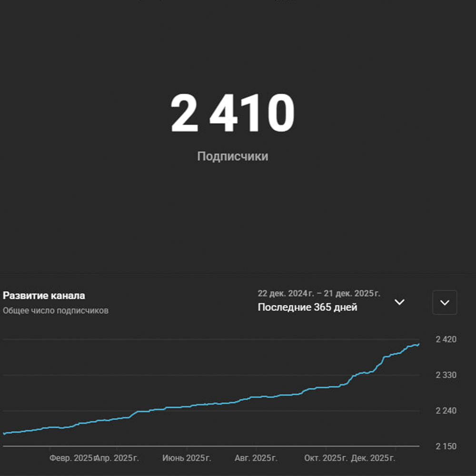
Task: Click the Дек. 2025 axis label
Action: [373, 458]
